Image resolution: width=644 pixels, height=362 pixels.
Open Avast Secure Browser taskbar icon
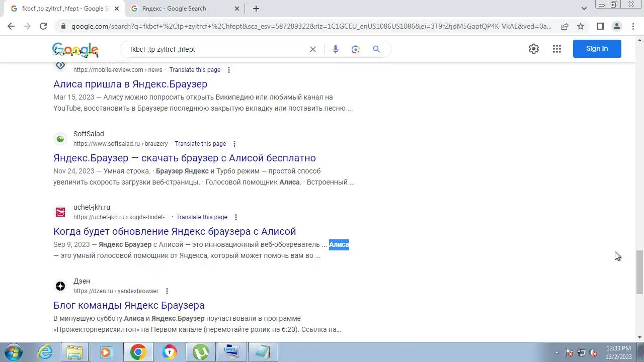(x=170, y=352)
